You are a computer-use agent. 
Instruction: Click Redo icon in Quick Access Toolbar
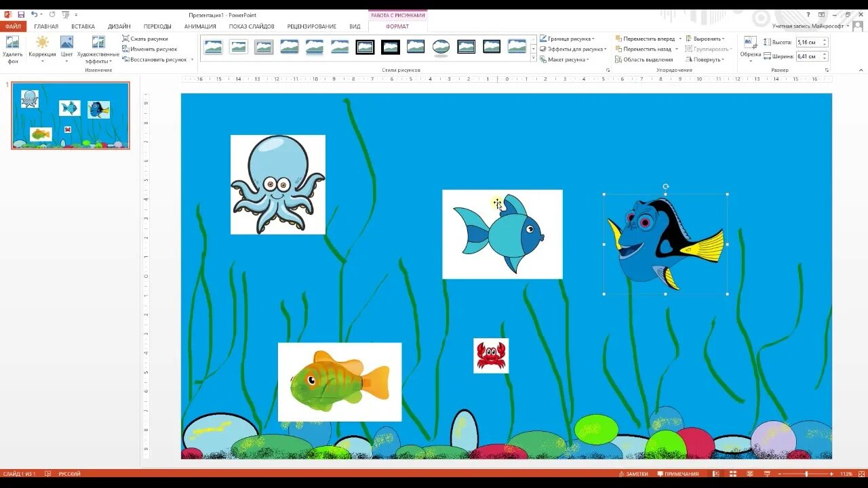point(52,14)
